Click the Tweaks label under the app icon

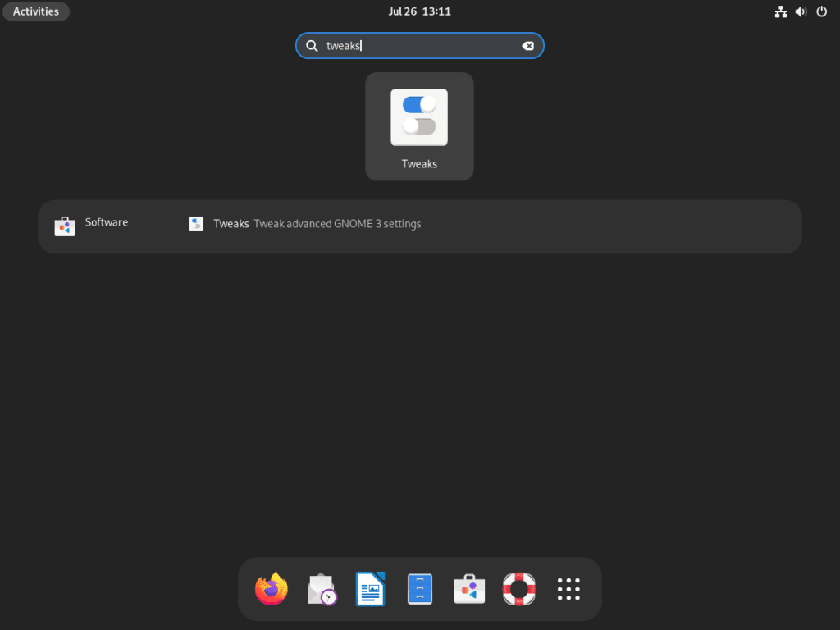419,163
